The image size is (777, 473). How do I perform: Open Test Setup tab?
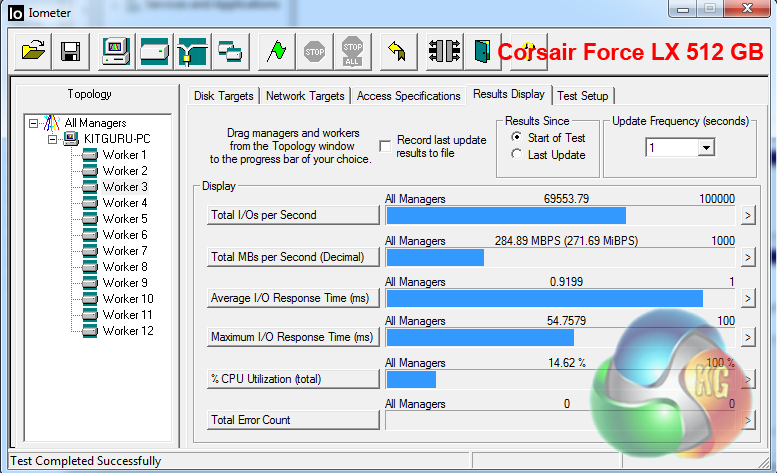click(583, 96)
